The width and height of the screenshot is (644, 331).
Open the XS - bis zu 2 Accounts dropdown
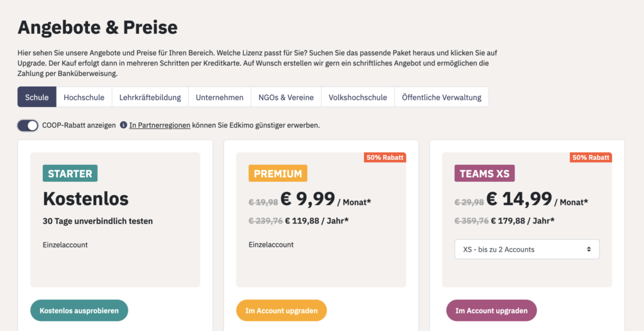(x=527, y=249)
